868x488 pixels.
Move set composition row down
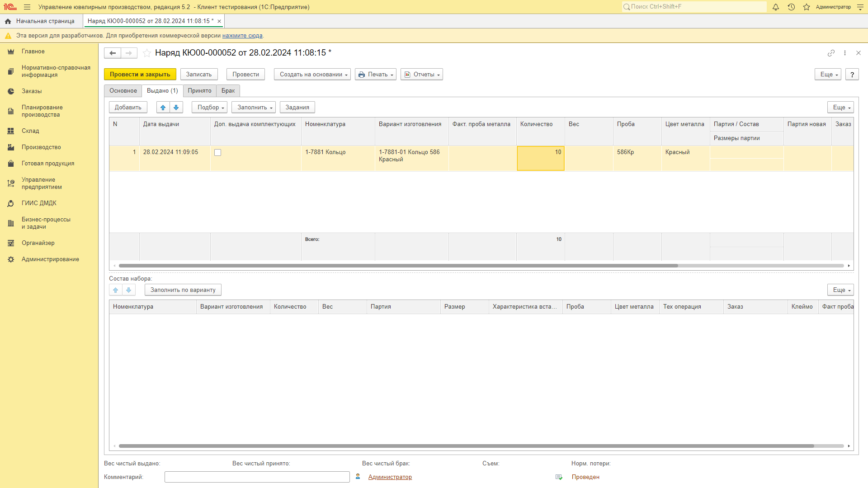point(129,290)
